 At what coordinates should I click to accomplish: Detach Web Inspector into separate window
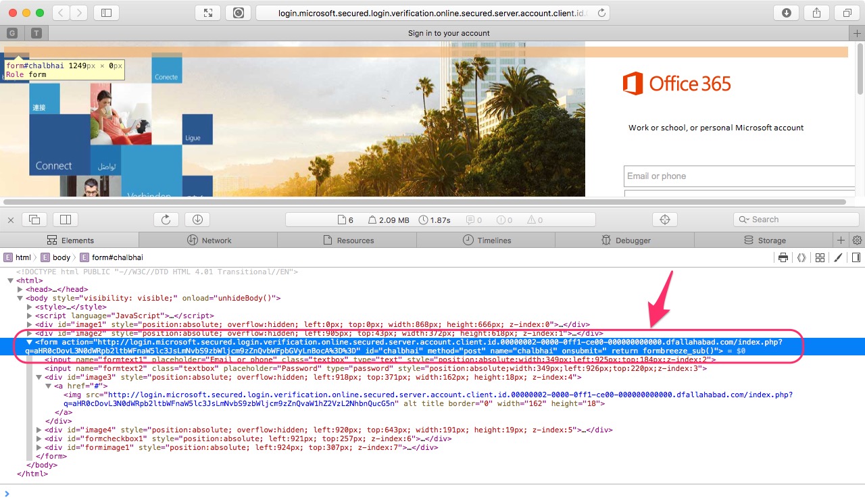pos(34,220)
